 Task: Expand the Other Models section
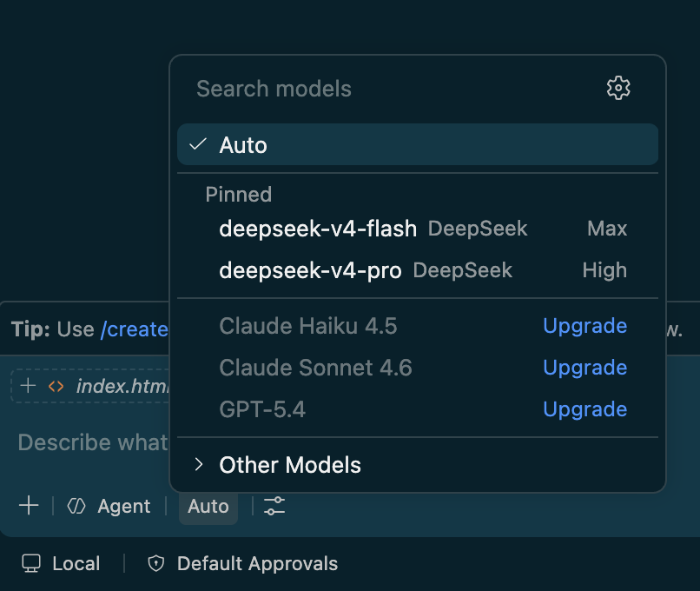click(x=418, y=465)
